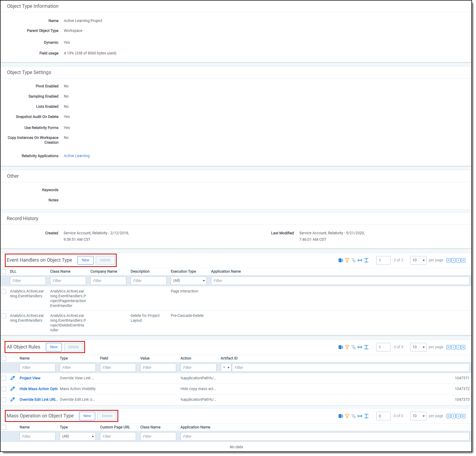Sort by the Class Name column header in Event Handlers
Image resolution: width=476 pixels, height=456 pixels.
pos(60,272)
